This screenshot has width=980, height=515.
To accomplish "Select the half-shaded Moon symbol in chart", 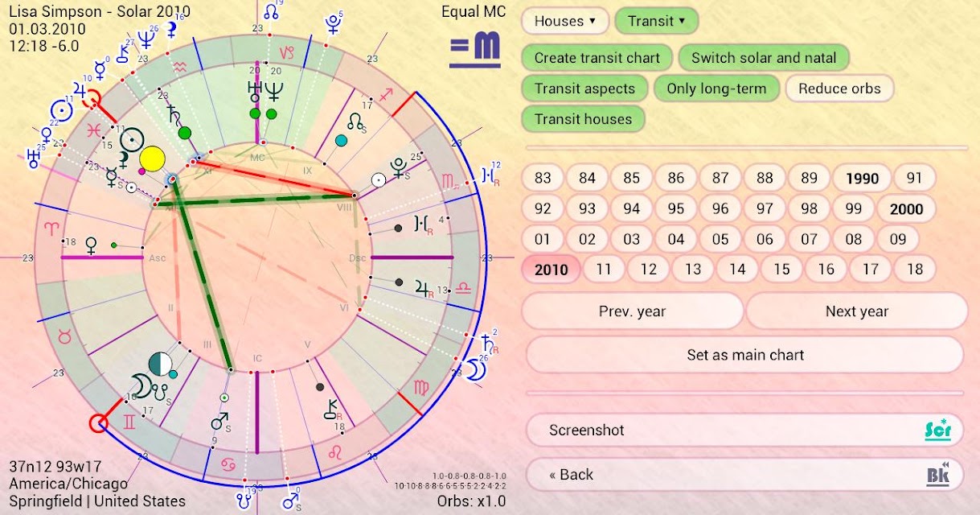I will (160, 364).
